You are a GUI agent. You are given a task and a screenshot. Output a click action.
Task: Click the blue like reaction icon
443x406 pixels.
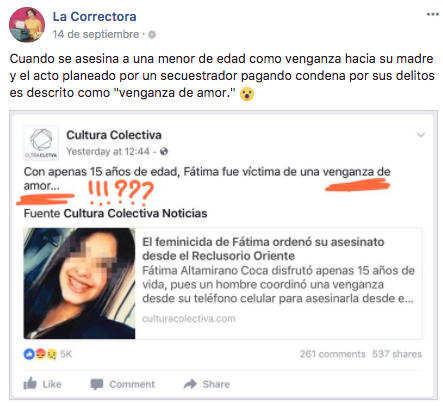click(29, 354)
